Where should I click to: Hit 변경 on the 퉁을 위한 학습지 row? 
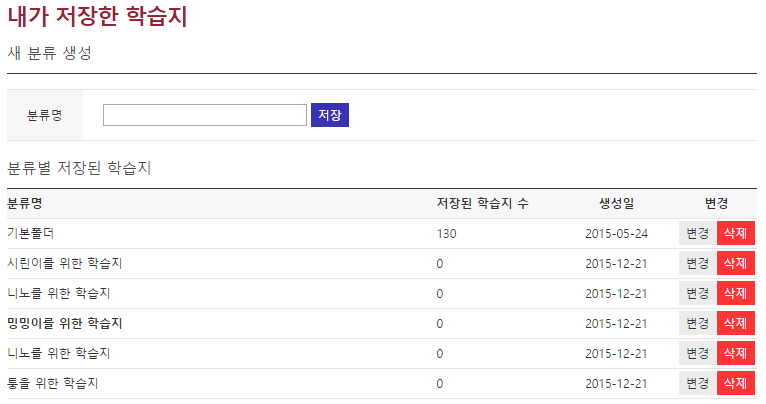696,383
